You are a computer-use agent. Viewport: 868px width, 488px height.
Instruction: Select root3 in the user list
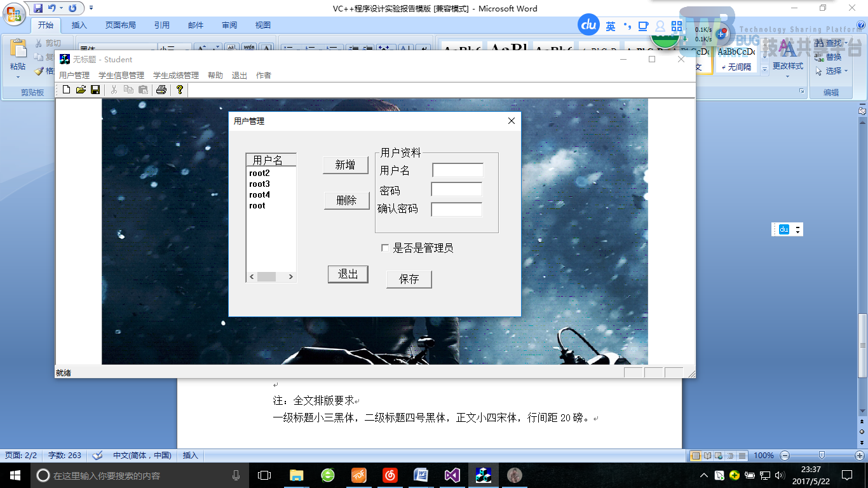pyautogui.click(x=260, y=184)
